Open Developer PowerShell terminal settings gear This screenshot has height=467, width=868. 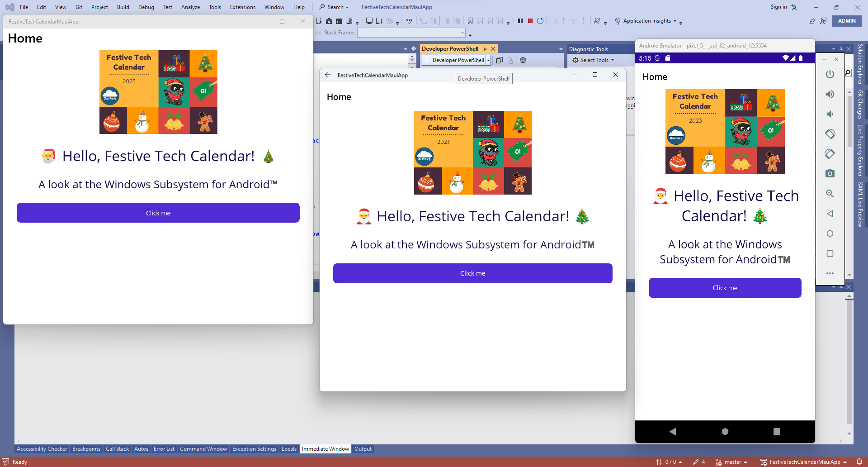coord(523,60)
